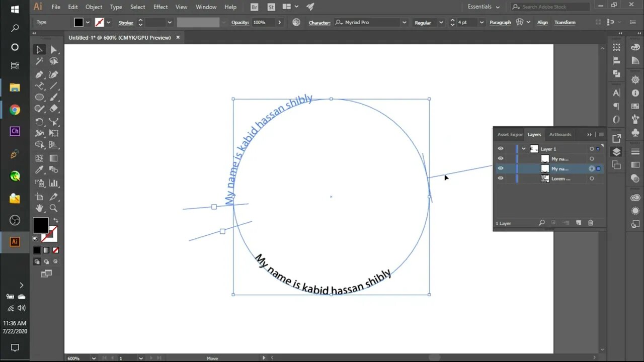The height and width of the screenshot is (362, 644).
Task: Set color mode to None
Action: point(56,250)
